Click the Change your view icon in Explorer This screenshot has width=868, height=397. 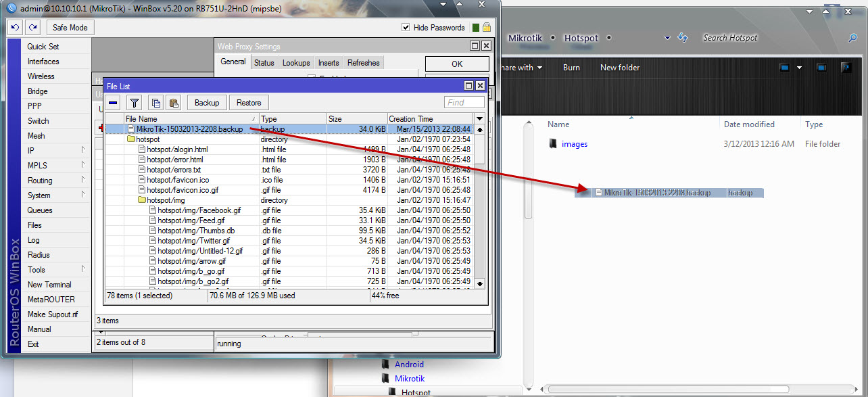pyautogui.click(x=785, y=68)
